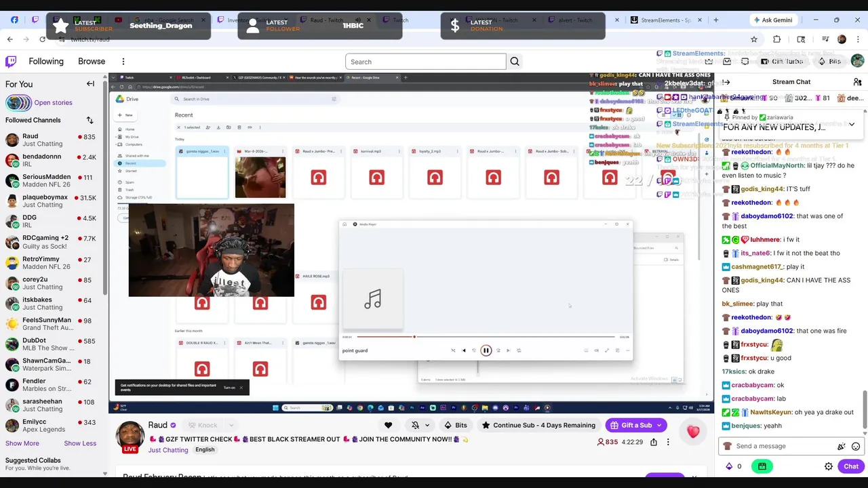Toggle the notification bell for Raud
Viewport: 868px width, 488px height.
[x=415, y=425]
